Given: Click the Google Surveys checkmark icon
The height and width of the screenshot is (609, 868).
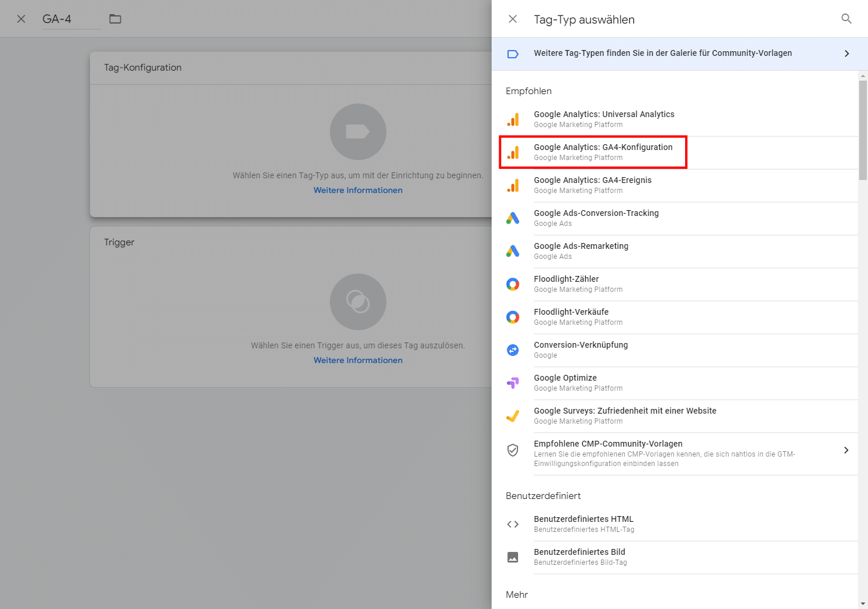Looking at the screenshot, I should click(x=513, y=416).
